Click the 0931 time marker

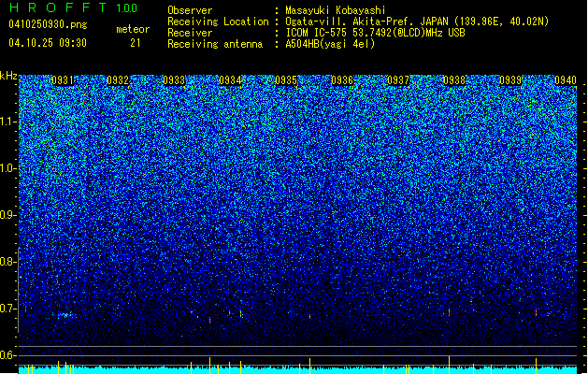(x=63, y=80)
